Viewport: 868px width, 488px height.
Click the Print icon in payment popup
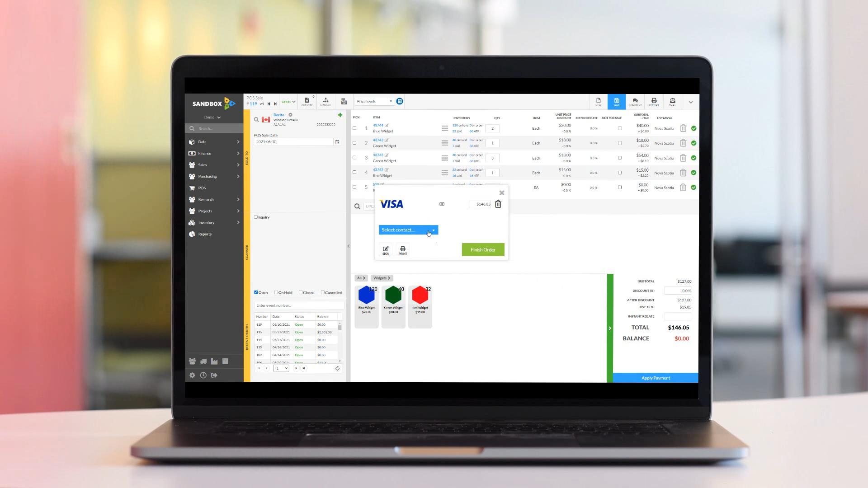(403, 250)
